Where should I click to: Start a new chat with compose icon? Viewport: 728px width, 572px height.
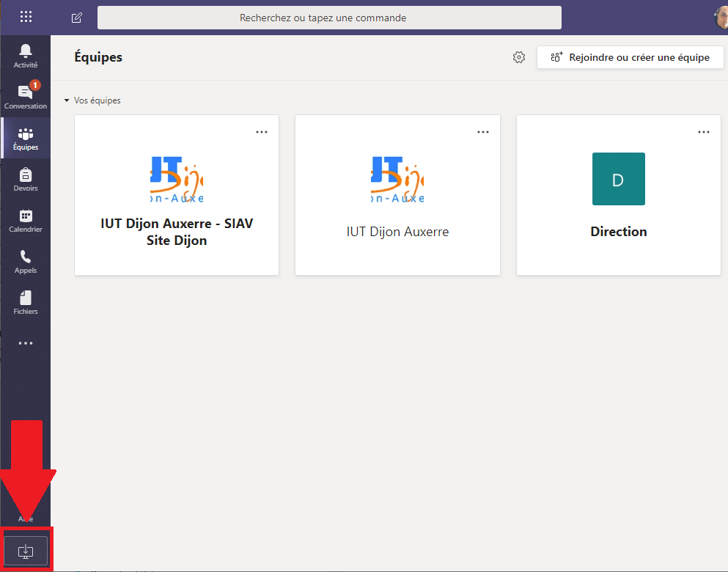(76, 18)
